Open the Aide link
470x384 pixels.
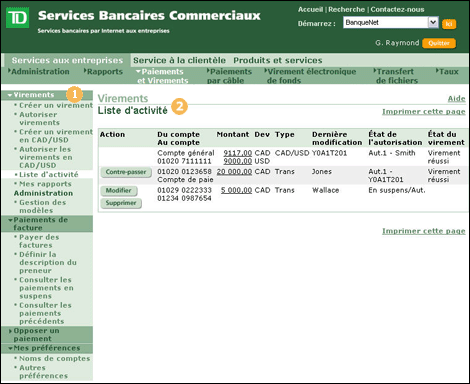click(456, 99)
